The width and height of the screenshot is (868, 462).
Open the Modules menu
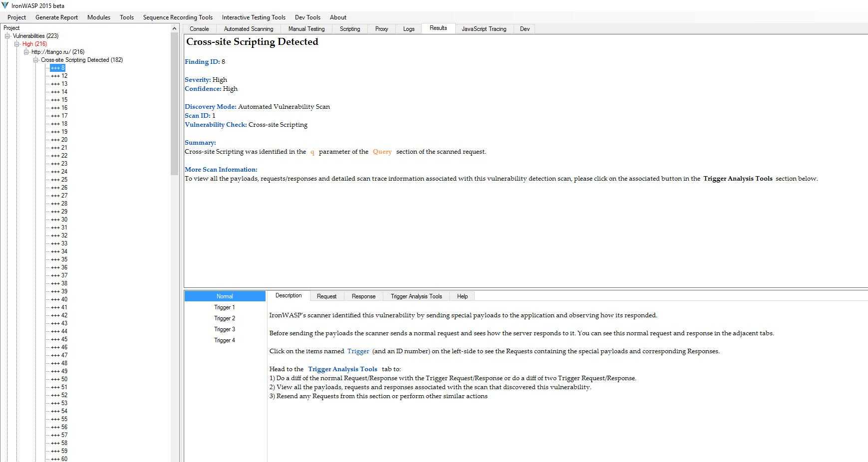pyautogui.click(x=98, y=17)
